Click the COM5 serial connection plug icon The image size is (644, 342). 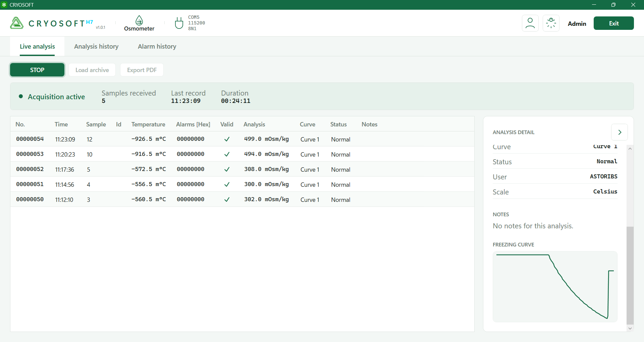[x=179, y=23]
